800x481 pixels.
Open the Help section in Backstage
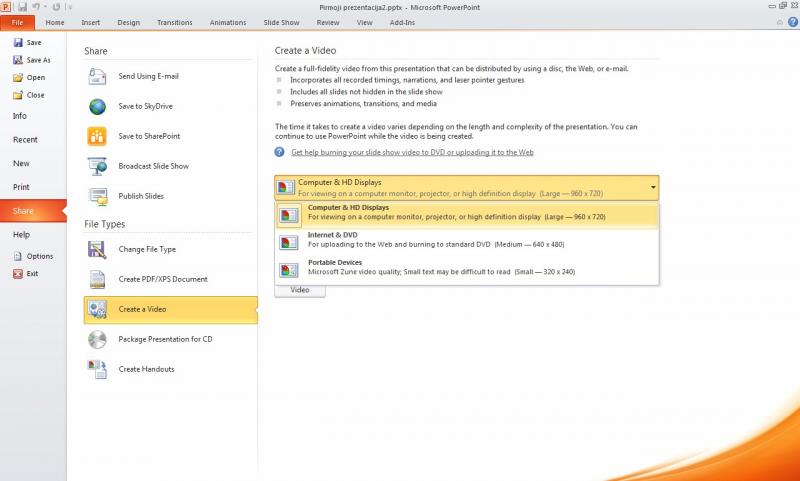pyautogui.click(x=33, y=235)
